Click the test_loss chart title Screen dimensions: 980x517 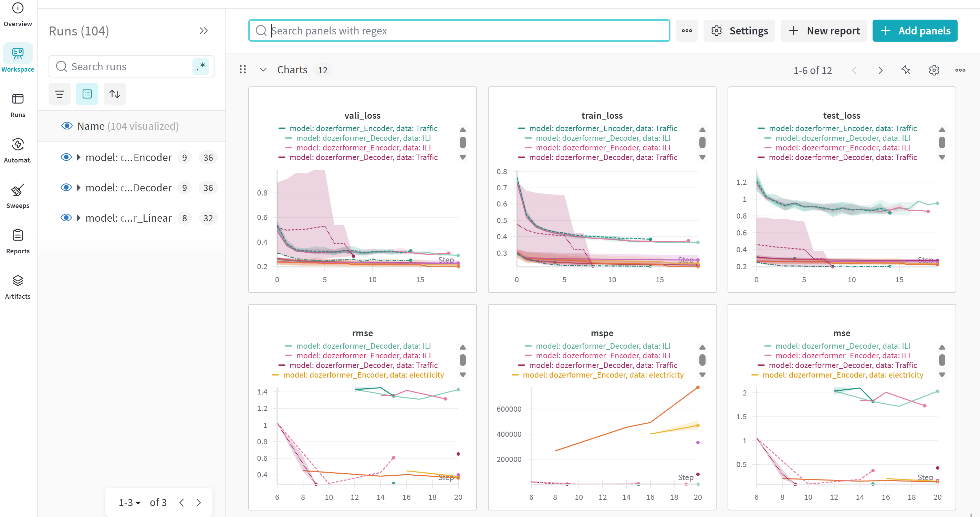(842, 116)
